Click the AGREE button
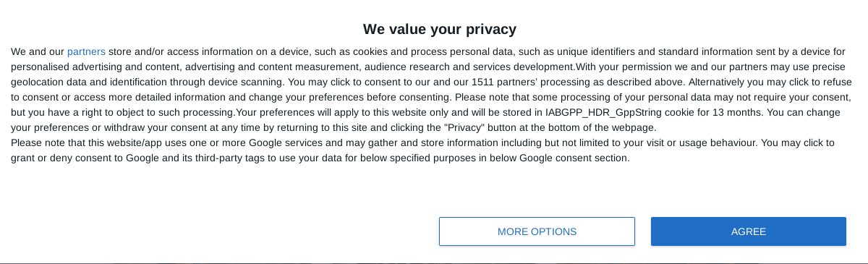The image size is (868, 264). [749, 231]
